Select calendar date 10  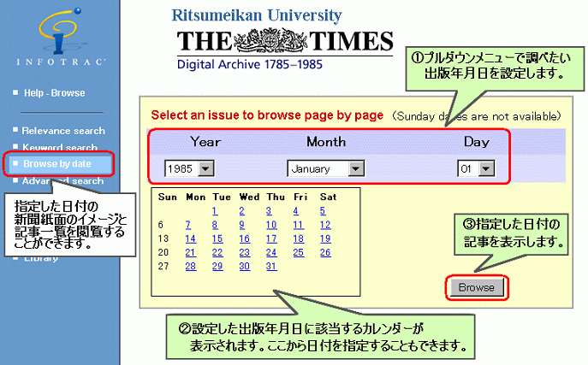(x=271, y=225)
